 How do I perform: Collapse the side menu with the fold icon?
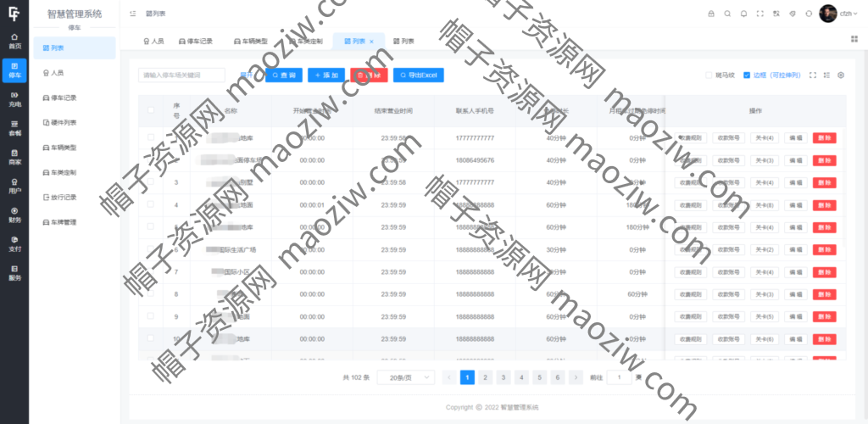point(133,14)
